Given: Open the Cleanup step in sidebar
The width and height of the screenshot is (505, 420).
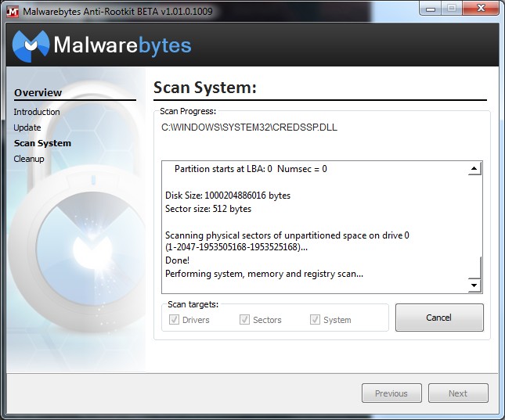Looking at the screenshot, I should [29, 159].
